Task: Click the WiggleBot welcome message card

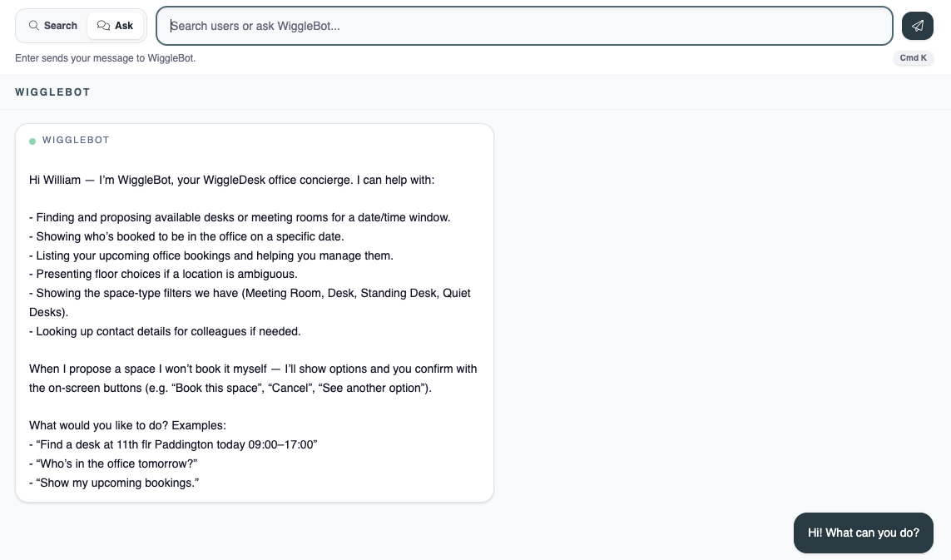Action: click(x=254, y=312)
